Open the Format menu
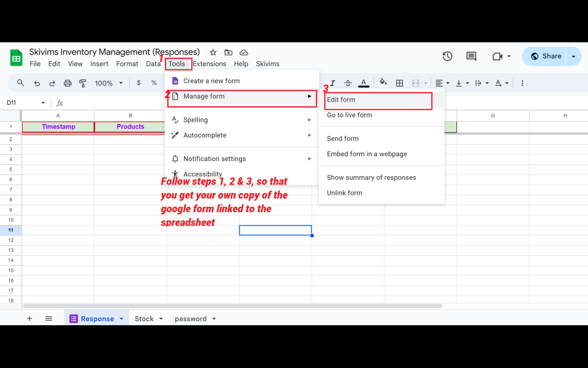The width and height of the screenshot is (588, 368). click(x=127, y=64)
